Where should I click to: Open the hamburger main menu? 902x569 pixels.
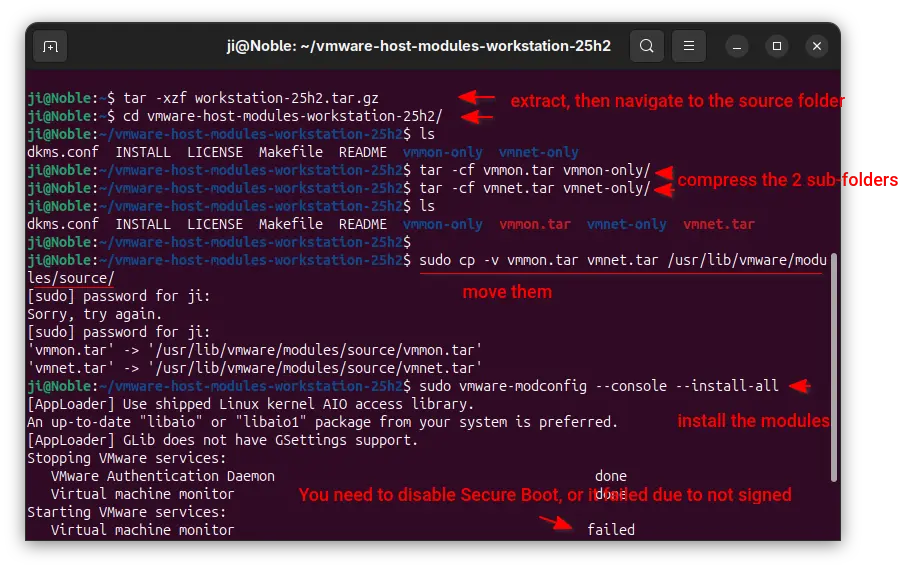pyautogui.click(x=688, y=46)
